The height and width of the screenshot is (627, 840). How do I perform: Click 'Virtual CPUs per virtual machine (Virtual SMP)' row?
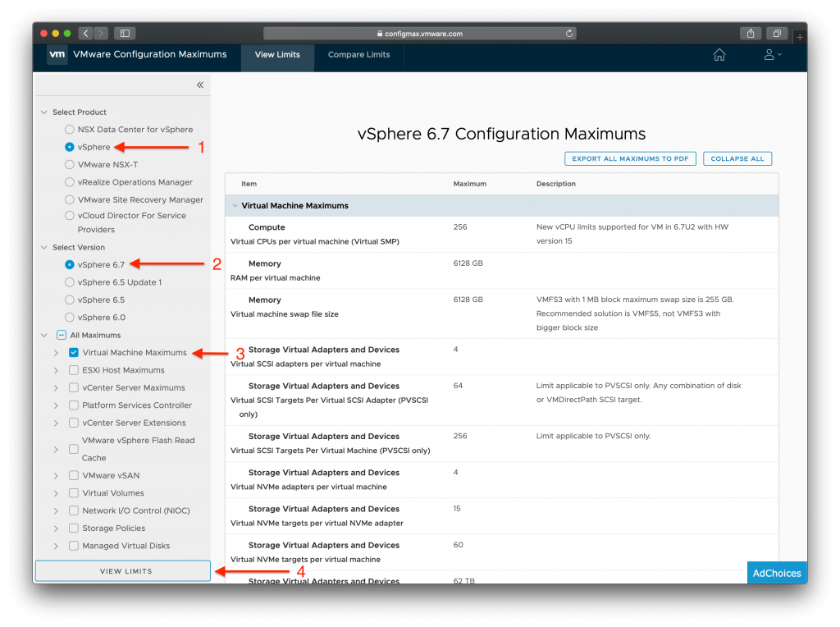tap(501, 234)
